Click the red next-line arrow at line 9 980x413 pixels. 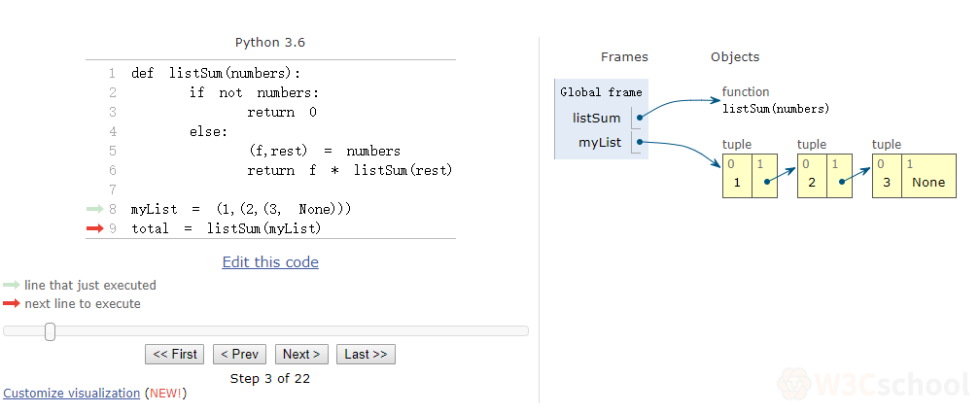click(x=93, y=228)
